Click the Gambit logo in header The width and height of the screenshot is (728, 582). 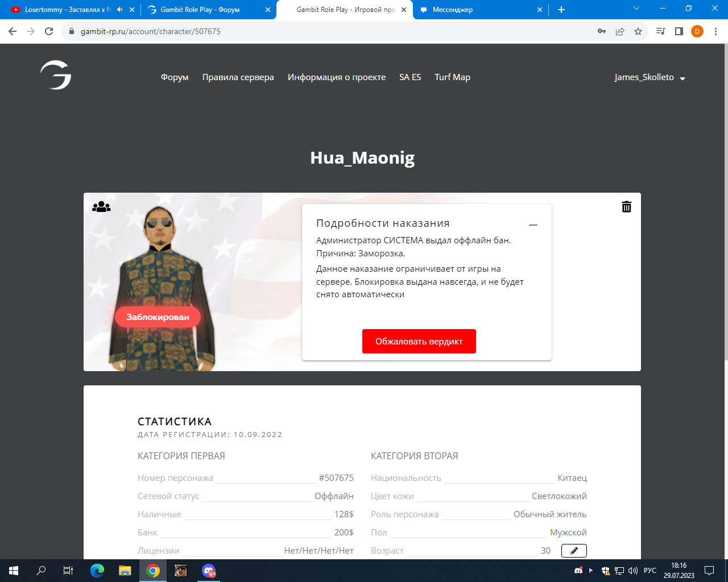[x=56, y=76]
